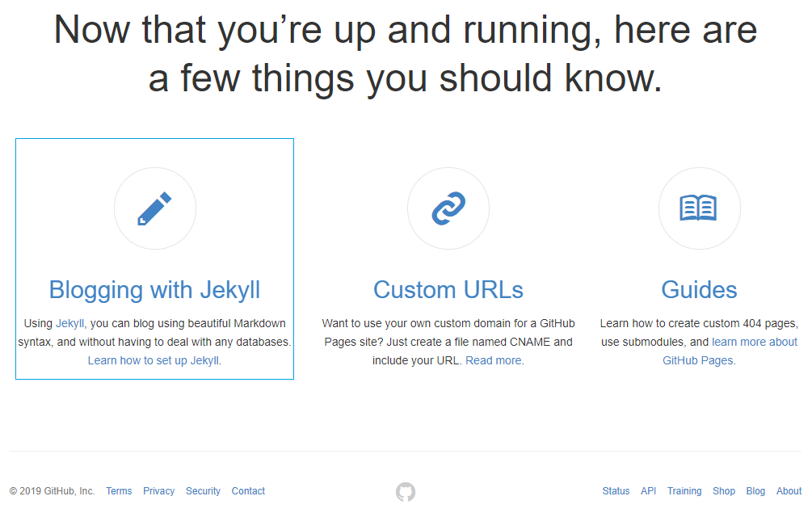Image resolution: width=812 pixels, height=513 pixels.
Task: Open the Security page link
Action: [x=203, y=491]
